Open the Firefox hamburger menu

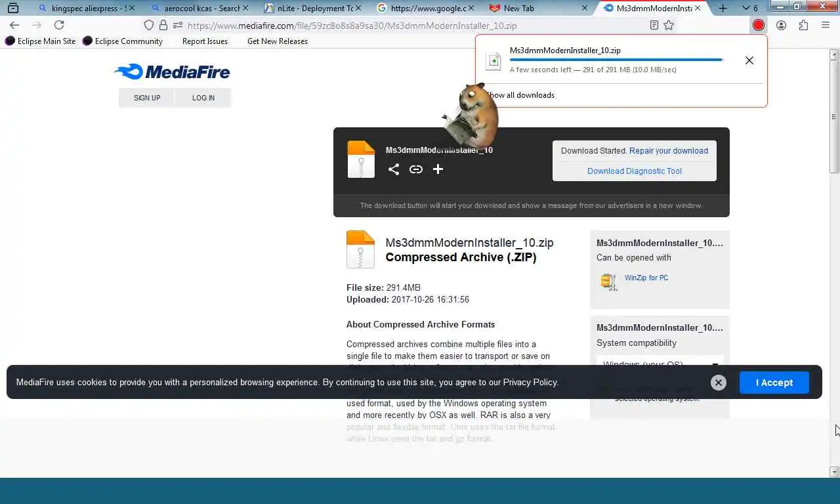click(826, 25)
